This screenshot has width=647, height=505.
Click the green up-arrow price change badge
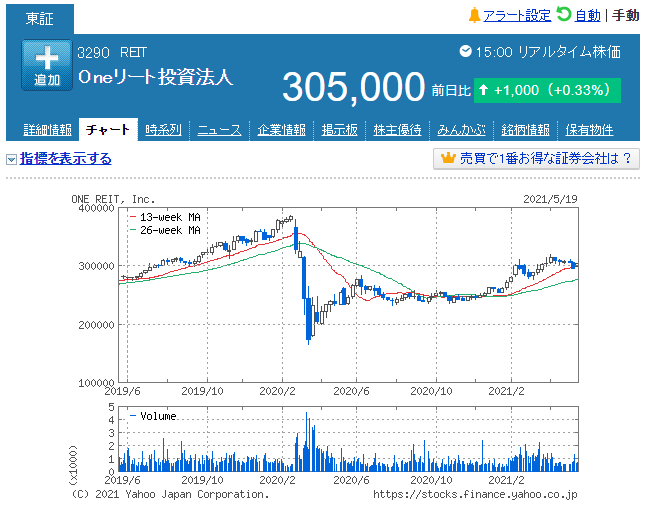547,90
